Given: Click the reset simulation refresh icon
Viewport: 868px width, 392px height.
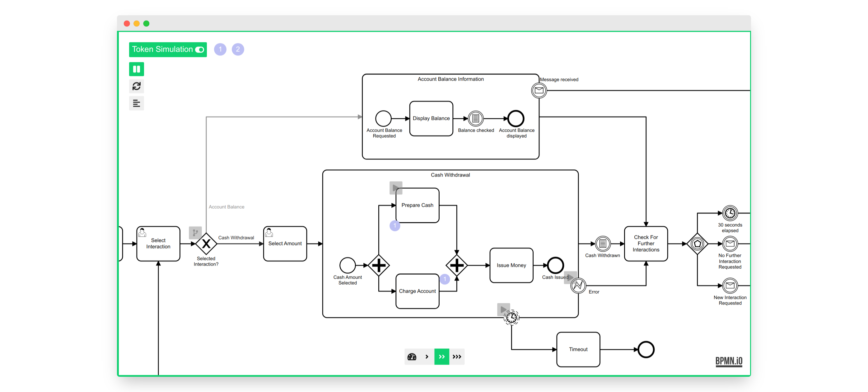Looking at the screenshot, I should [x=137, y=86].
